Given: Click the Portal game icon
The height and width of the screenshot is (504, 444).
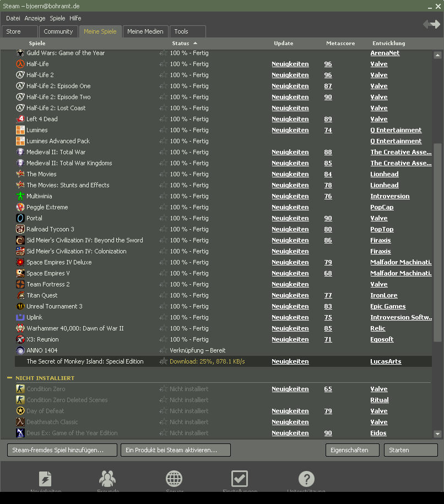Looking at the screenshot, I should click(x=20, y=218).
